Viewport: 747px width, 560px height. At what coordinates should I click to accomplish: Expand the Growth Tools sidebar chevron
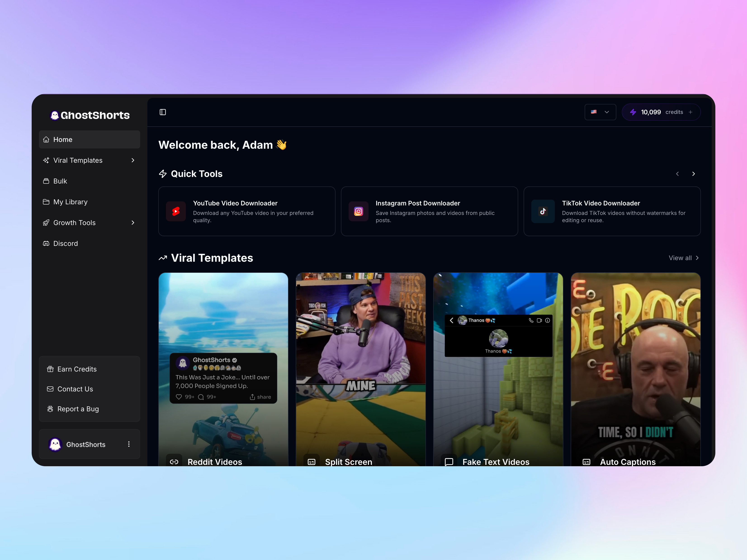(x=133, y=223)
